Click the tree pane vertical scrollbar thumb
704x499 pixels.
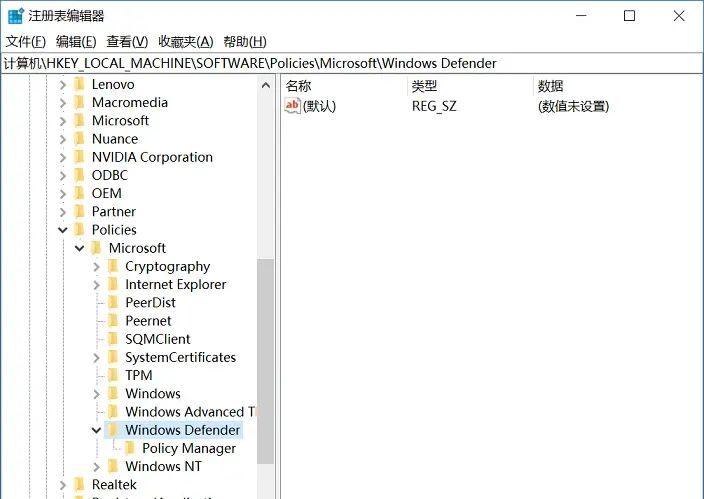coord(265,362)
